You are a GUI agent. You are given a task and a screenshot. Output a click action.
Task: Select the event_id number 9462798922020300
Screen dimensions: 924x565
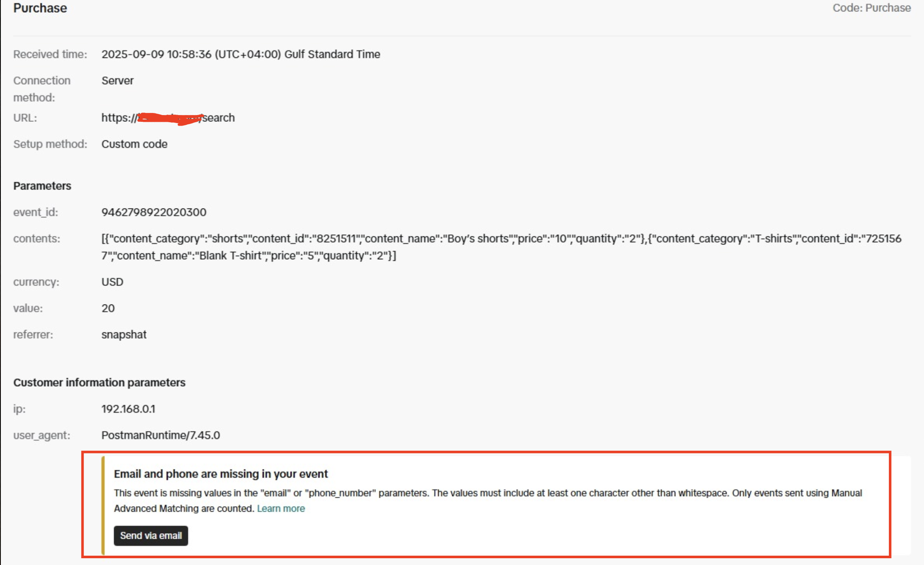(154, 212)
